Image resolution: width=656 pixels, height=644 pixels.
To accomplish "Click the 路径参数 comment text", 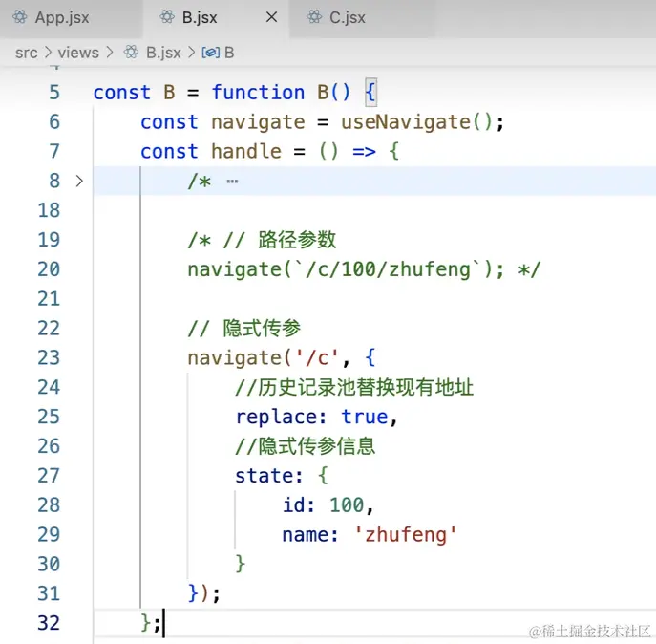I will (297, 240).
